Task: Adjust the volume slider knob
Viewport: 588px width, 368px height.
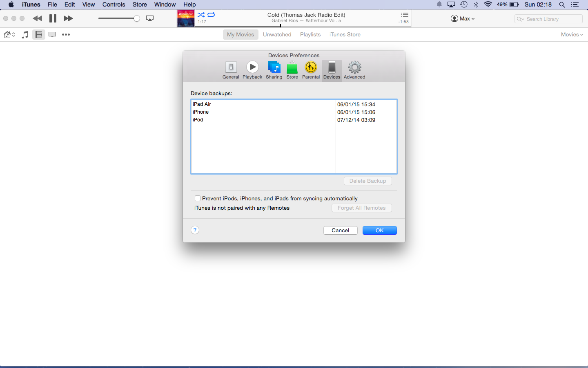Action: 137,18
